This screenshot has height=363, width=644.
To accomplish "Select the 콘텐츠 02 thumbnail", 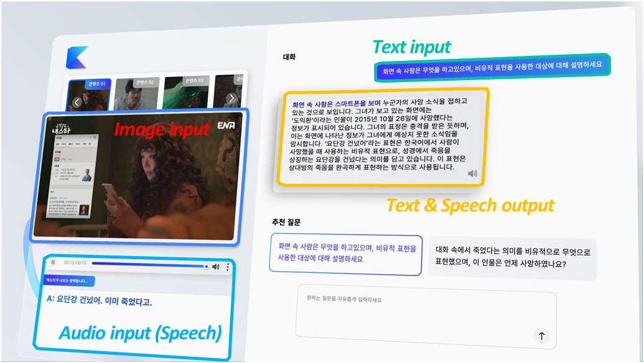I will click(x=137, y=94).
